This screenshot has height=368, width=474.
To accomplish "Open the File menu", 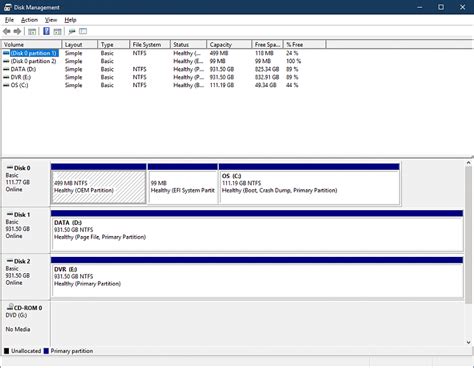I will coord(9,20).
